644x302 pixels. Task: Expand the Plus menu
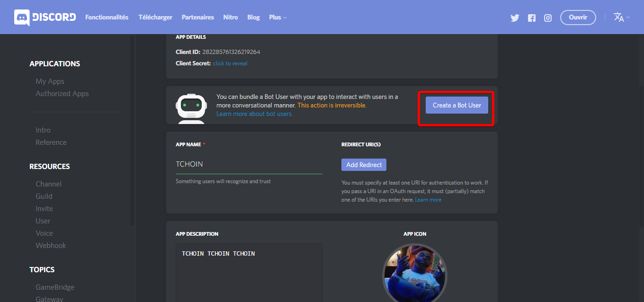[278, 17]
